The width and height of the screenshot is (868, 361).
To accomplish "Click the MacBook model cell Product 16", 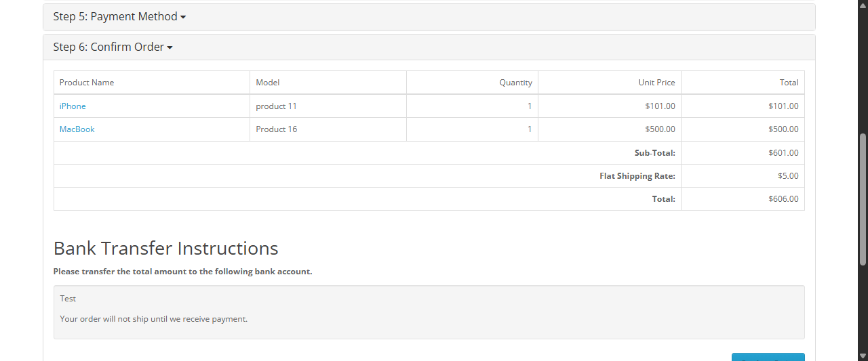I will 276,129.
